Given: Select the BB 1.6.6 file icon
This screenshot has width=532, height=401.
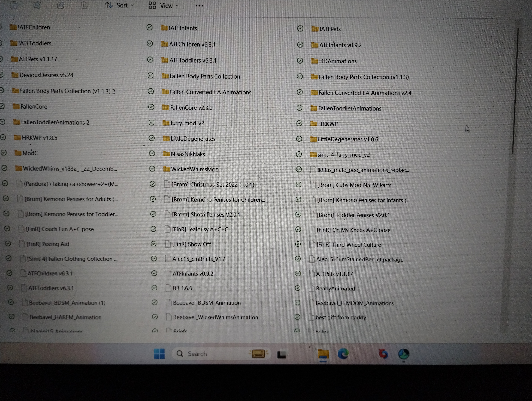Looking at the screenshot, I should [169, 288].
